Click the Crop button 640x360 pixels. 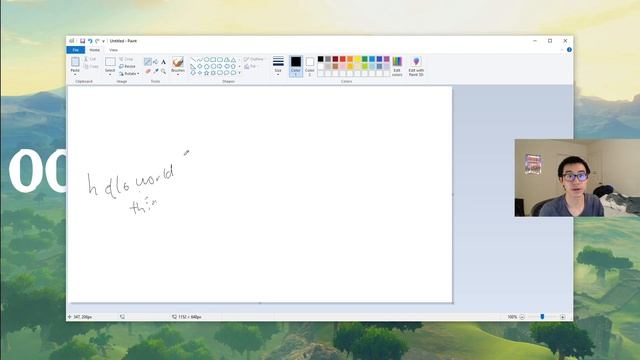pyautogui.click(x=126, y=59)
